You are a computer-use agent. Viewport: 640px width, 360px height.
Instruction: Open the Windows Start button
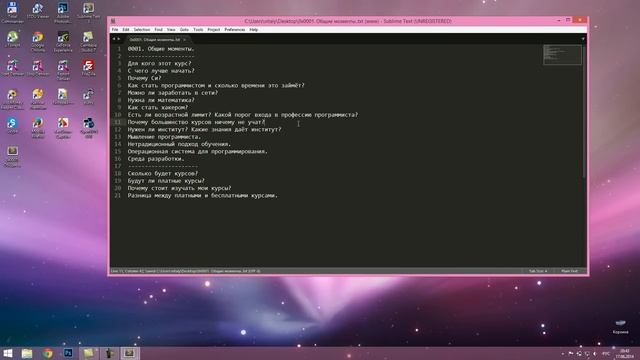8,353
